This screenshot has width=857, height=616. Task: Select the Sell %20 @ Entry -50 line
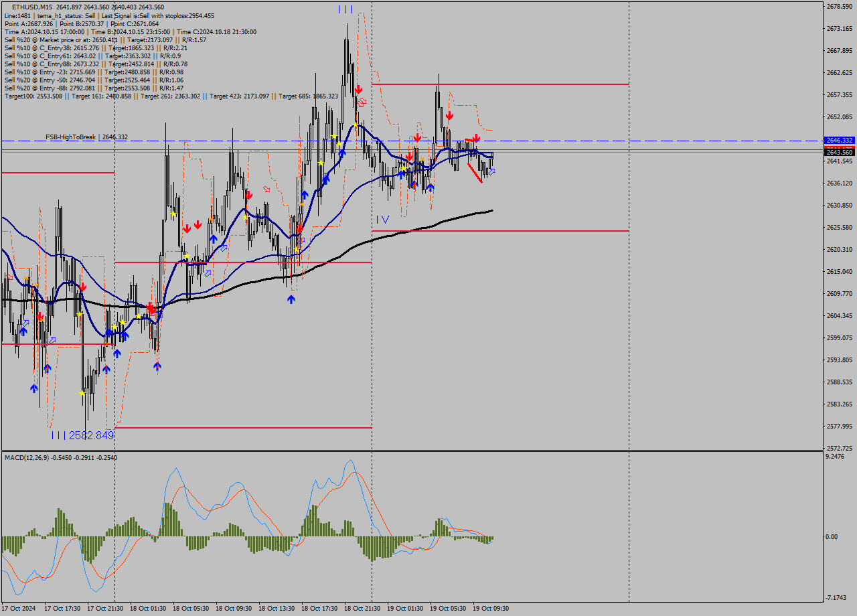(x=94, y=80)
